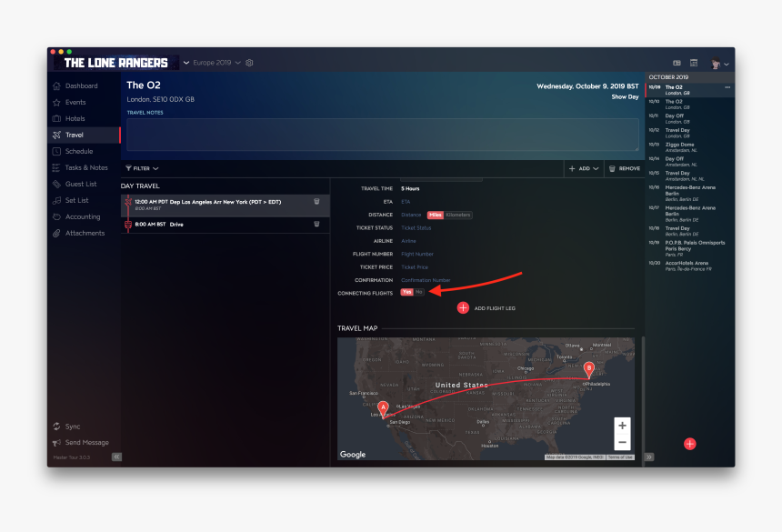The width and height of the screenshot is (782, 532).
Task: Select 10/10 The O2 date entry
Action: tap(690, 105)
